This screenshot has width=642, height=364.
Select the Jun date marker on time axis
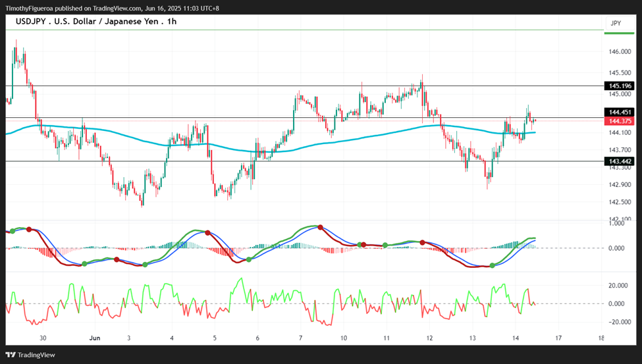95,338
